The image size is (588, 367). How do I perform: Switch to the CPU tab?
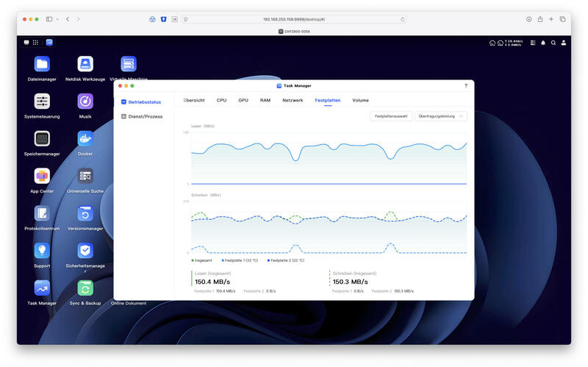point(222,101)
